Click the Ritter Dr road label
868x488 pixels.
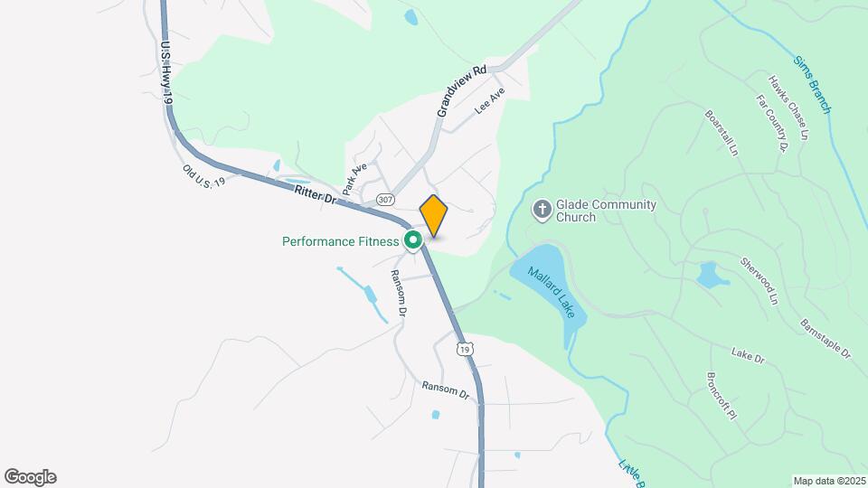tap(316, 195)
